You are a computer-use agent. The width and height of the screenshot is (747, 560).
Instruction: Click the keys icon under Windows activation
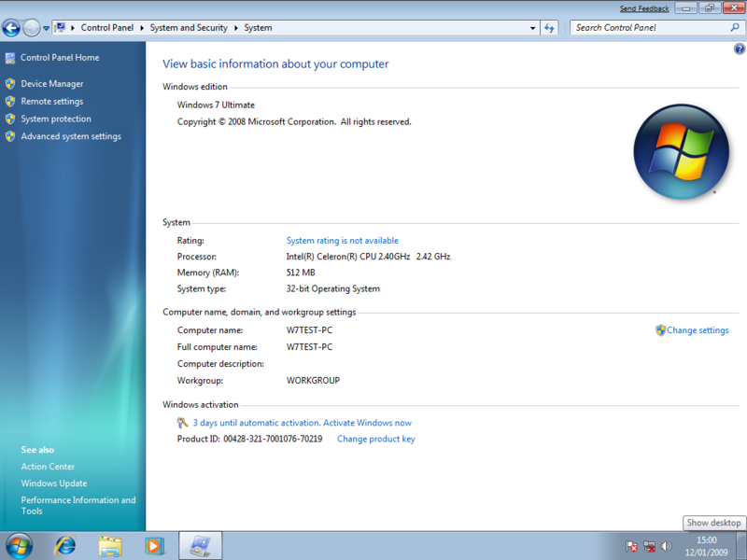coord(183,423)
